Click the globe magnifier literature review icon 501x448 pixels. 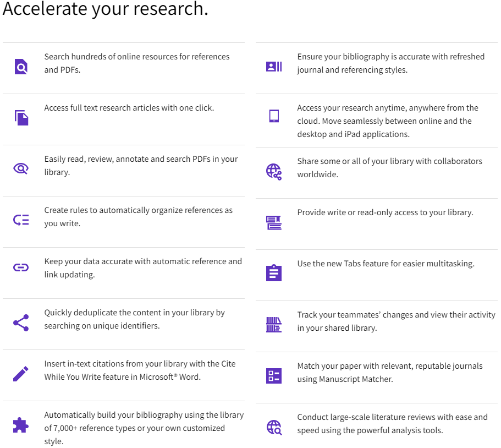pyautogui.click(x=274, y=427)
